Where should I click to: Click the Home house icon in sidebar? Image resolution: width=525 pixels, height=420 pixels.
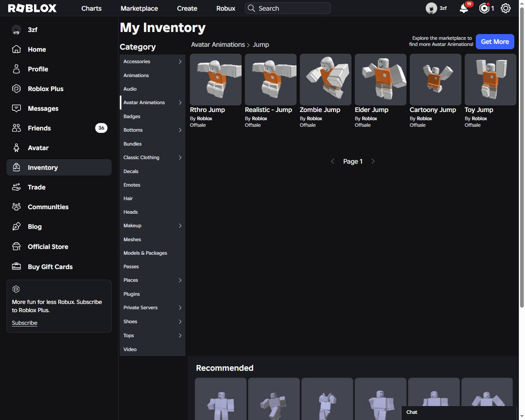16,49
